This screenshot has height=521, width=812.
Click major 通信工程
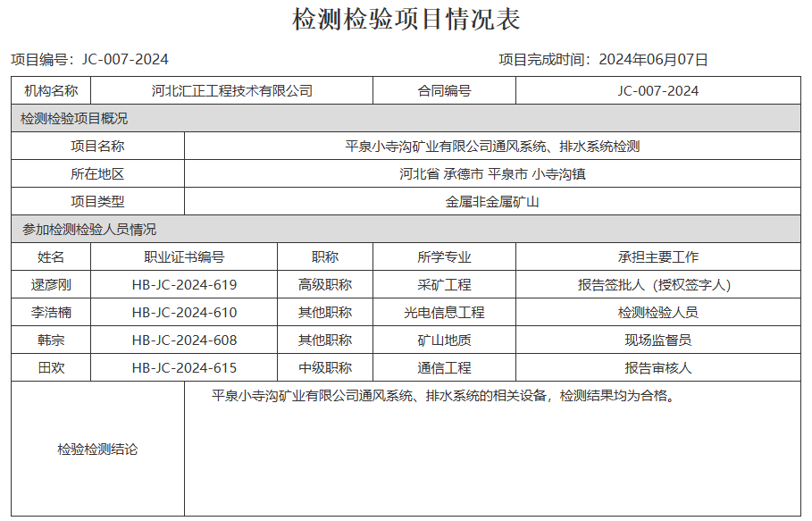point(444,367)
